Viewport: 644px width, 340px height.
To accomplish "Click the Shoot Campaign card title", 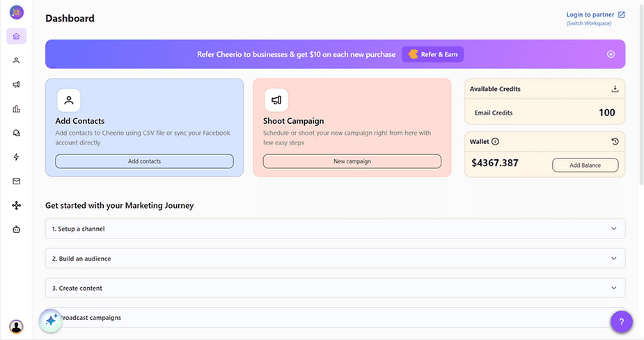I will pyautogui.click(x=293, y=121).
